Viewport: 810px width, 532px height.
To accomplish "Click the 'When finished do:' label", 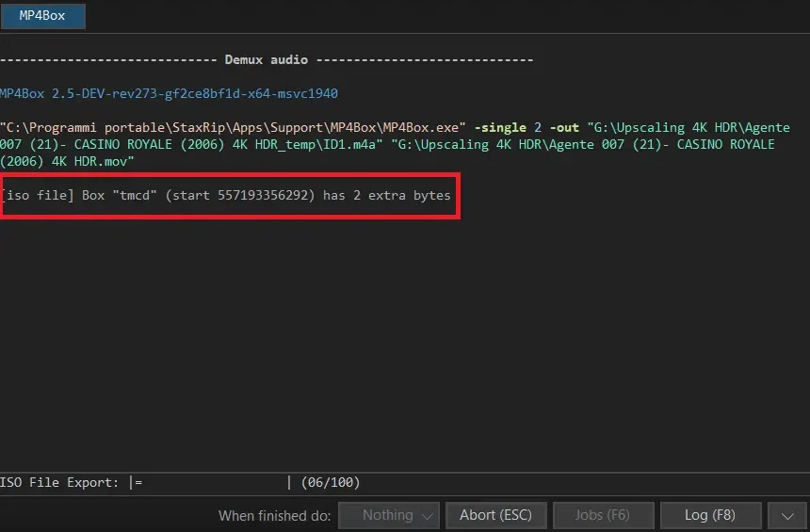I will [275, 515].
